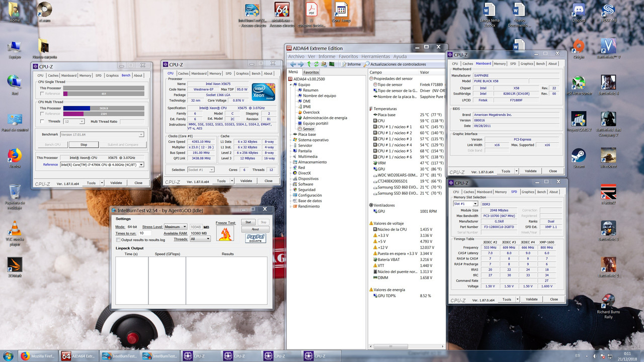Click multi thread Reference score bar 2301
The image size is (644, 362).
click(x=104, y=114)
